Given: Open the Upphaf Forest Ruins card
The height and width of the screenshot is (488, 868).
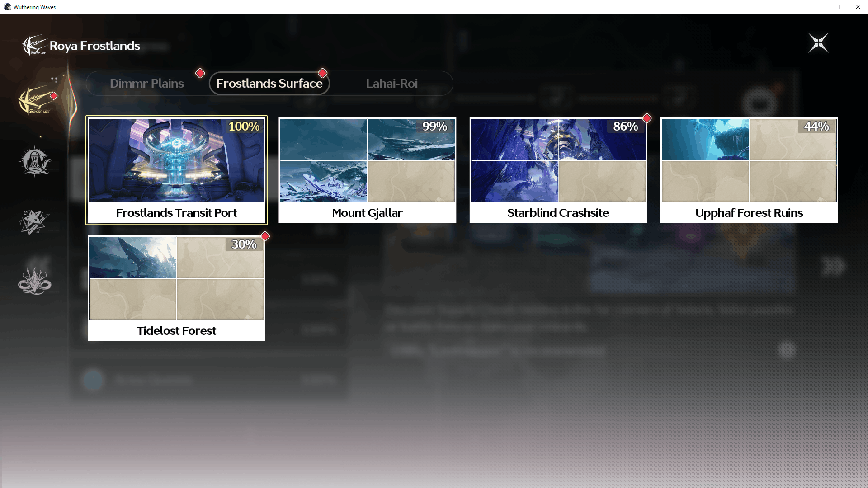Looking at the screenshot, I should (749, 170).
